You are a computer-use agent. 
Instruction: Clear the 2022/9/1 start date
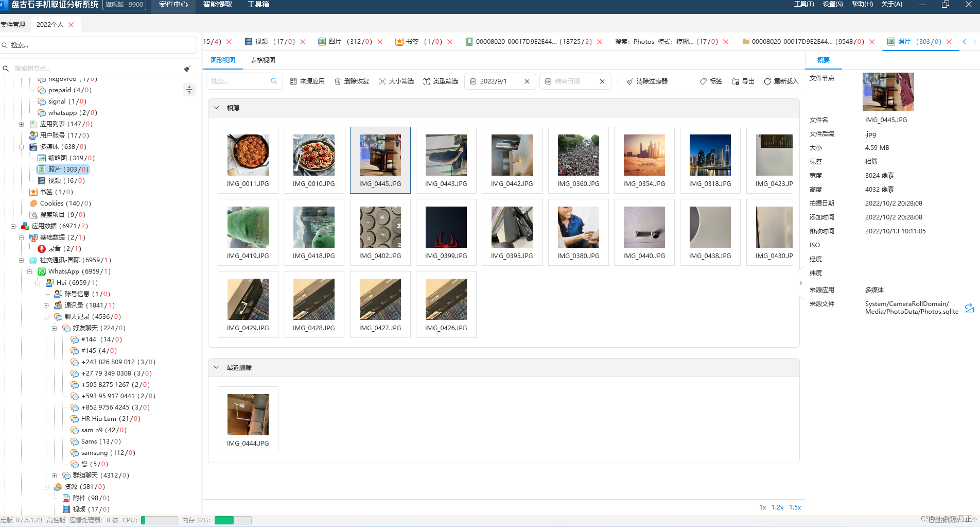527,81
